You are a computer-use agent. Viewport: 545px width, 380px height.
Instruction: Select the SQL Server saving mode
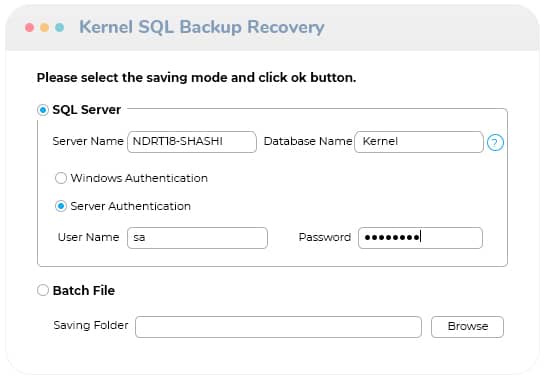pos(43,110)
